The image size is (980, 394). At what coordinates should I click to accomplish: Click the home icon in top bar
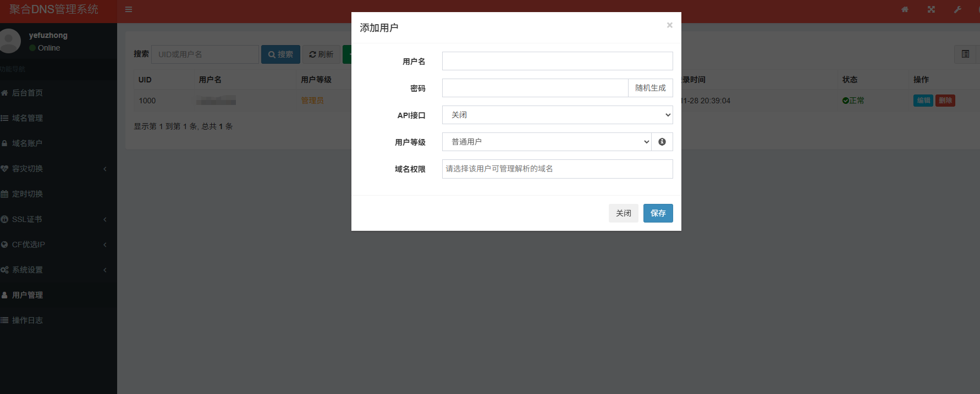pyautogui.click(x=905, y=9)
